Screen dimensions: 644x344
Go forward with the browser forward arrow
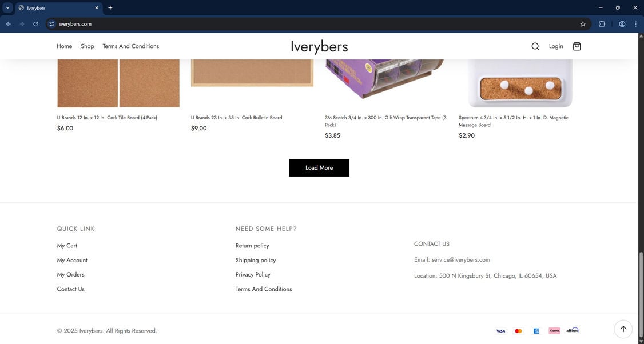coord(22,24)
